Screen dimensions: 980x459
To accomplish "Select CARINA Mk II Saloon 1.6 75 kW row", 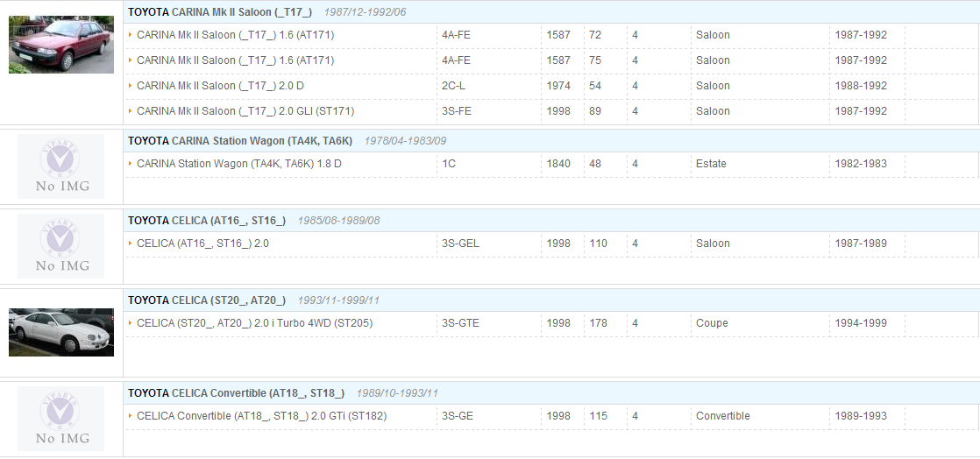I will coord(551,60).
